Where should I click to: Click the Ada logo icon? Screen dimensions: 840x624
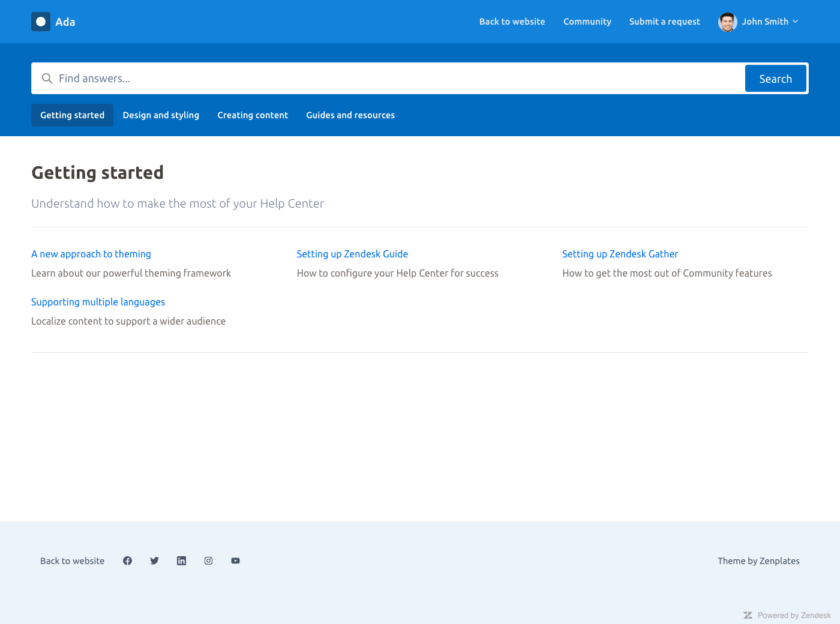tap(41, 22)
